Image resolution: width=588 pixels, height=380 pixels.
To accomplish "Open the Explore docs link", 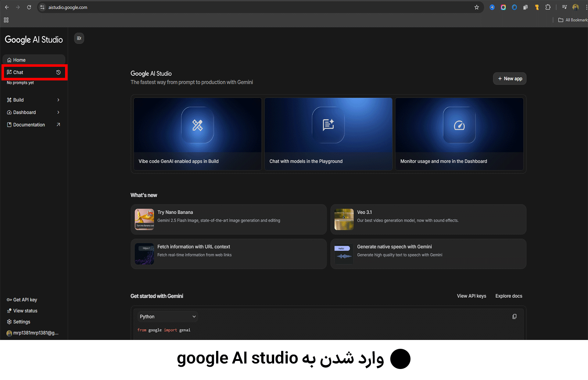I will [508, 296].
